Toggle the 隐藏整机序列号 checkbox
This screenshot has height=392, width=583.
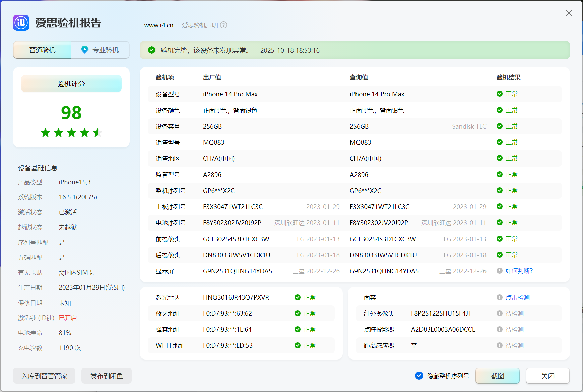click(419, 376)
